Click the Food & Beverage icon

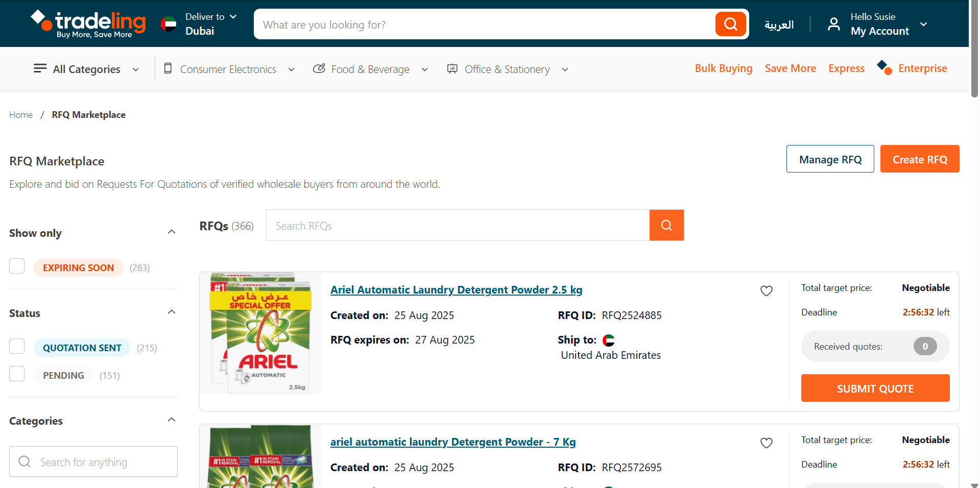pyautogui.click(x=319, y=68)
